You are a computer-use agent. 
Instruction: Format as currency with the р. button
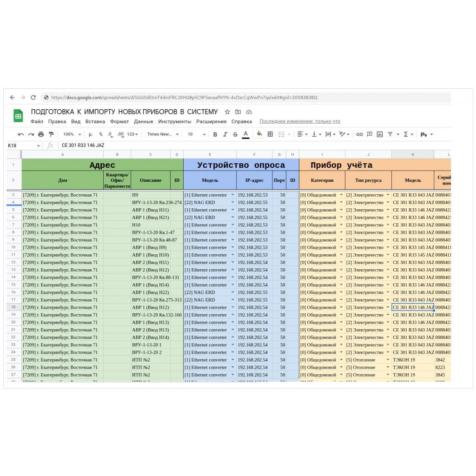click(91, 134)
